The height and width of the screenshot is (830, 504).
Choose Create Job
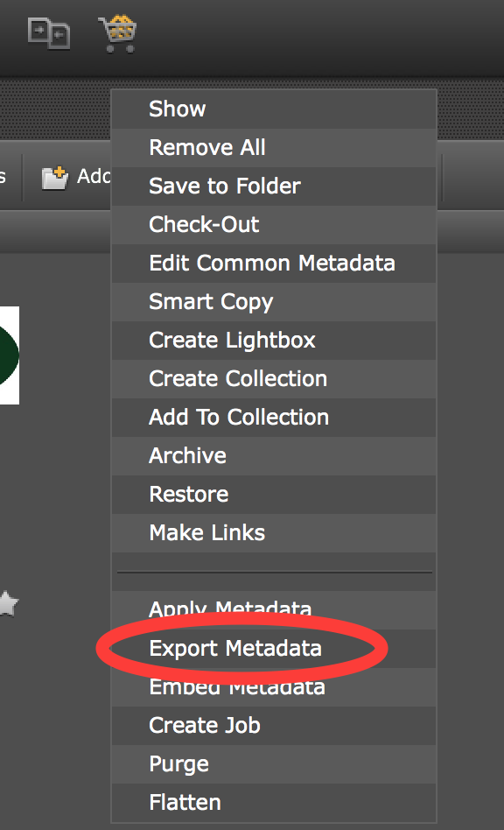tap(273, 726)
